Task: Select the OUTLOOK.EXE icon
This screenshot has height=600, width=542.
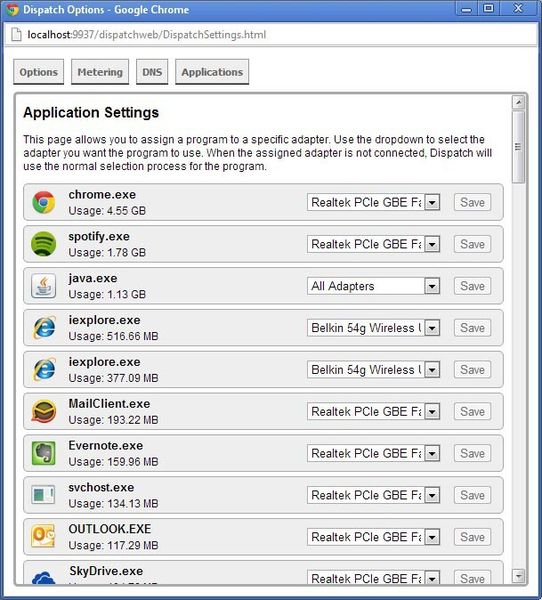Action: pos(43,536)
